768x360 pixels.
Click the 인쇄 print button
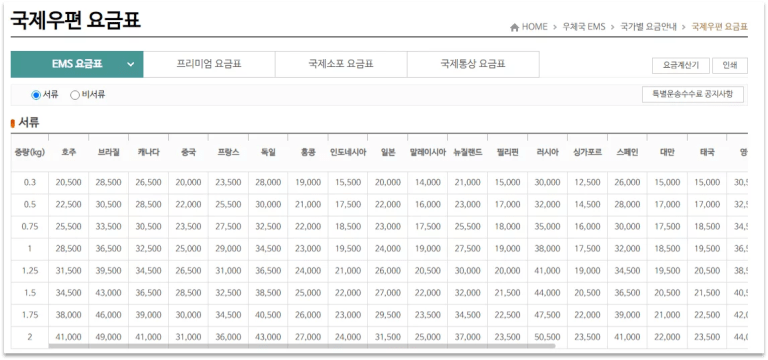point(730,66)
